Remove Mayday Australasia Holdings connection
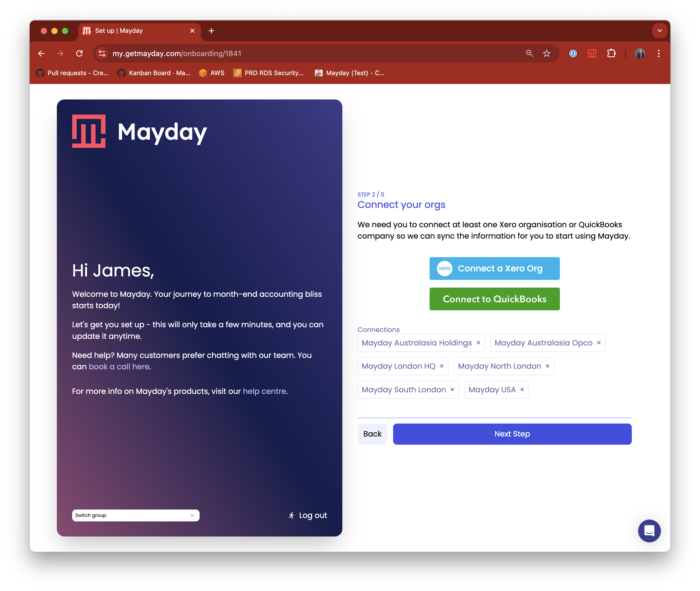This screenshot has height=591, width=700. pyautogui.click(x=478, y=343)
